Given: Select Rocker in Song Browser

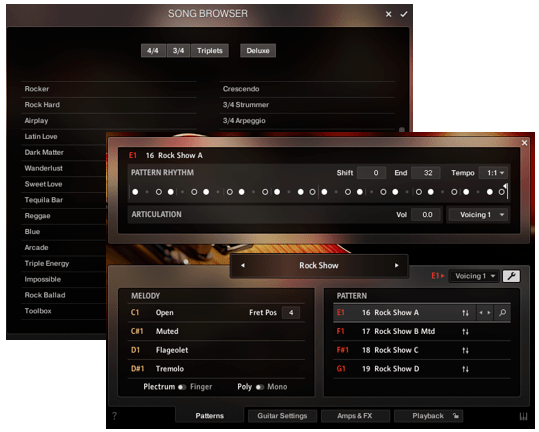Looking at the screenshot, I should [x=109, y=89].
